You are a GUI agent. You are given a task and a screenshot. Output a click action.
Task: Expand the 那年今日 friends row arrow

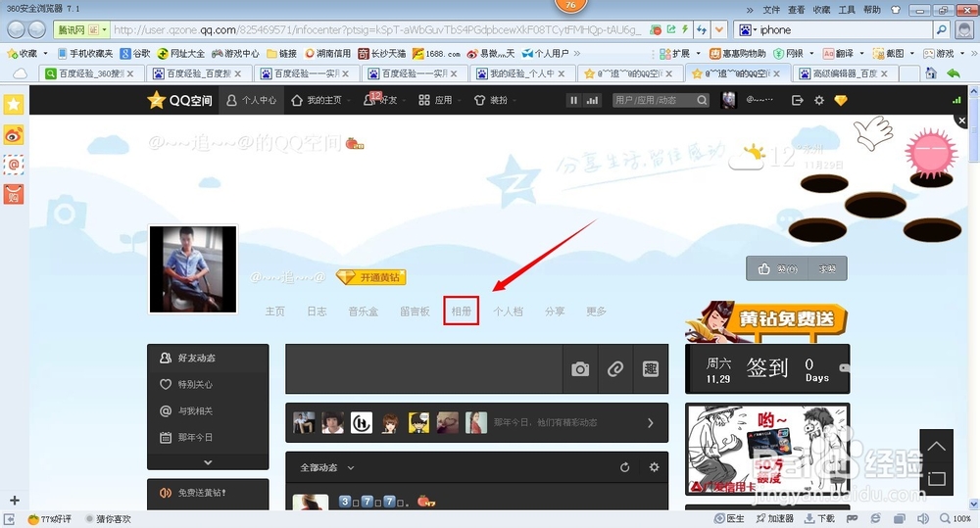coord(650,423)
